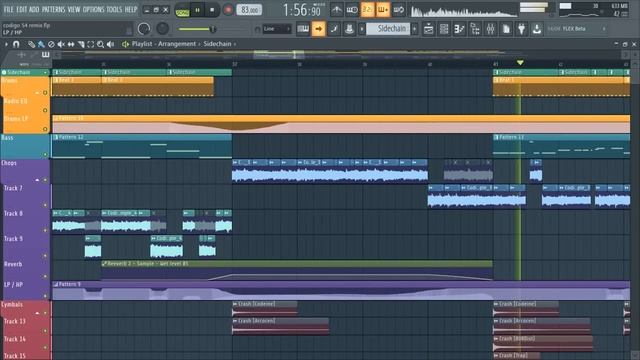640x360 pixels.
Task: Click the orange arrow step edit icon
Action: click(318, 29)
